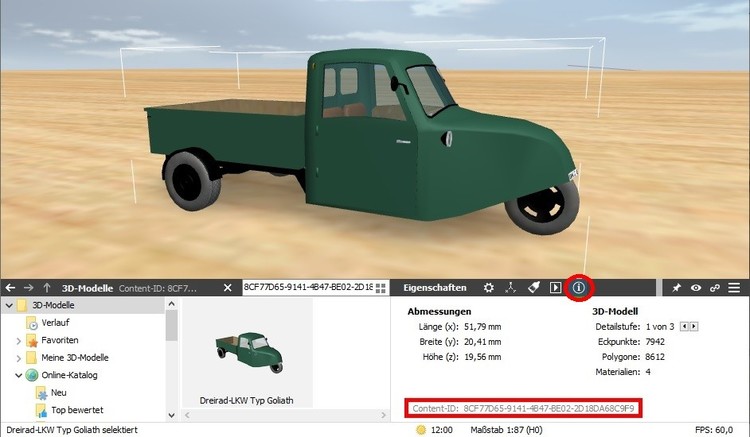Screen dimensions: 750x437
Task: Click the Polygone value 8612
Action: [655, 357]
